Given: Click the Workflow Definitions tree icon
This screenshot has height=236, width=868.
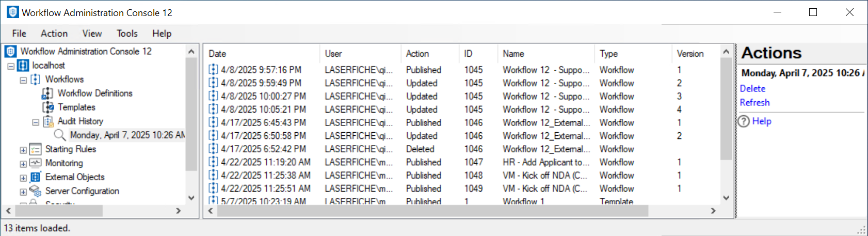Looking at the screenshot, I should point(47,93).
